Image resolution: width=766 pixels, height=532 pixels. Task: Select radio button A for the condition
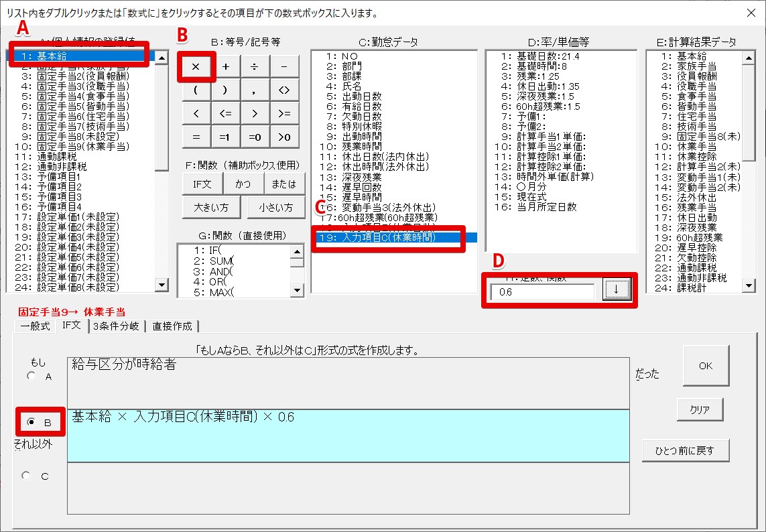point(31,376)
